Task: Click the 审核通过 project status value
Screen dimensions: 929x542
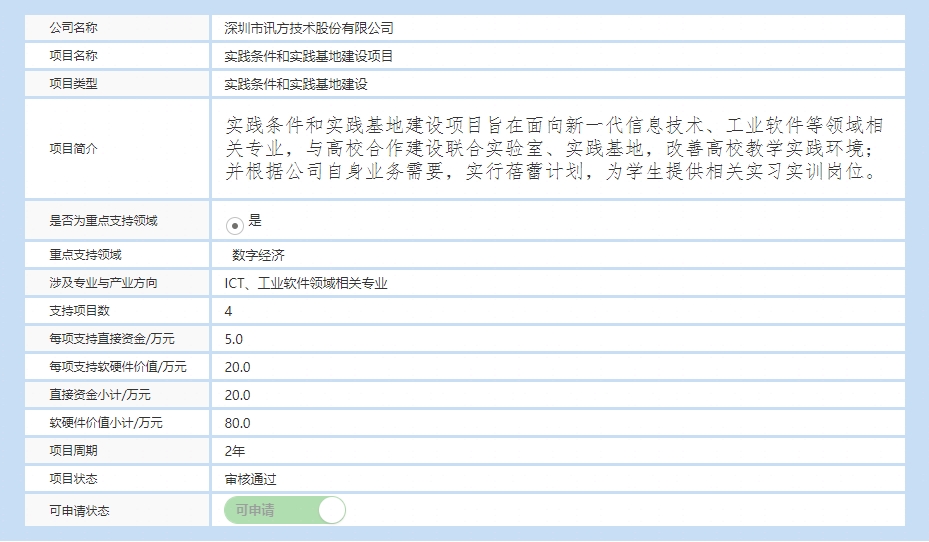Action: (x=250, y=479)
